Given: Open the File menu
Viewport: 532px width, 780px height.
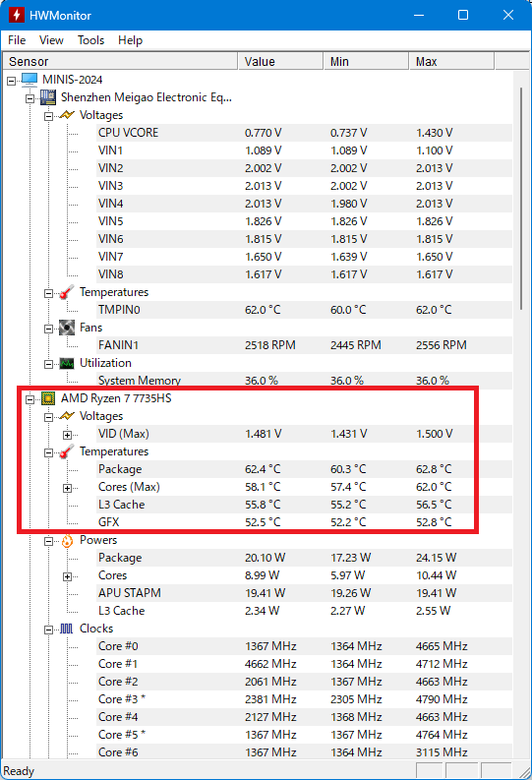Looking at the screenshot, I should (17, 40).
